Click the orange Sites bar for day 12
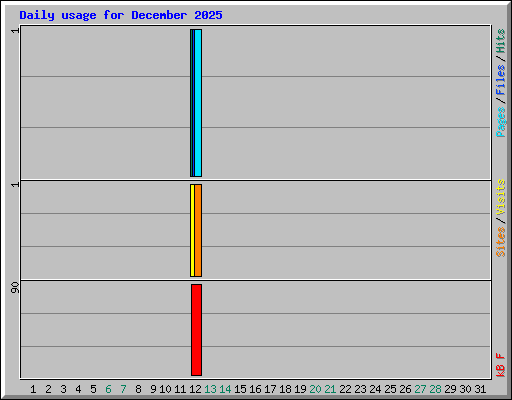The width and height of the screenshot is (512, 400). [x=198, y=230]
